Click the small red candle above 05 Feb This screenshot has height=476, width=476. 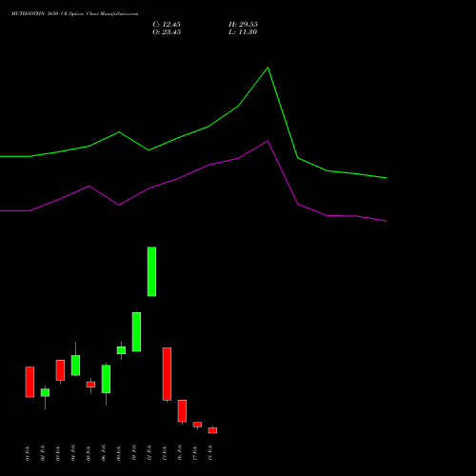[90, 385]
